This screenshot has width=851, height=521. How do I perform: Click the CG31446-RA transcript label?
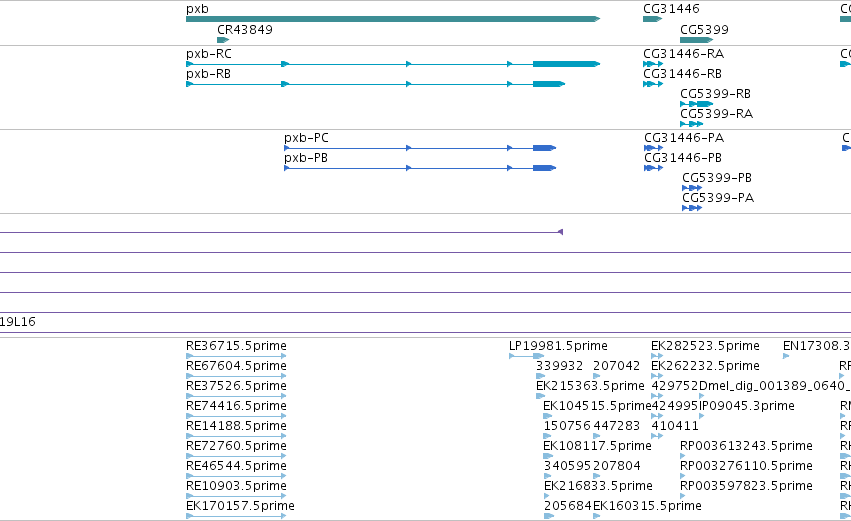coord(683,54)
